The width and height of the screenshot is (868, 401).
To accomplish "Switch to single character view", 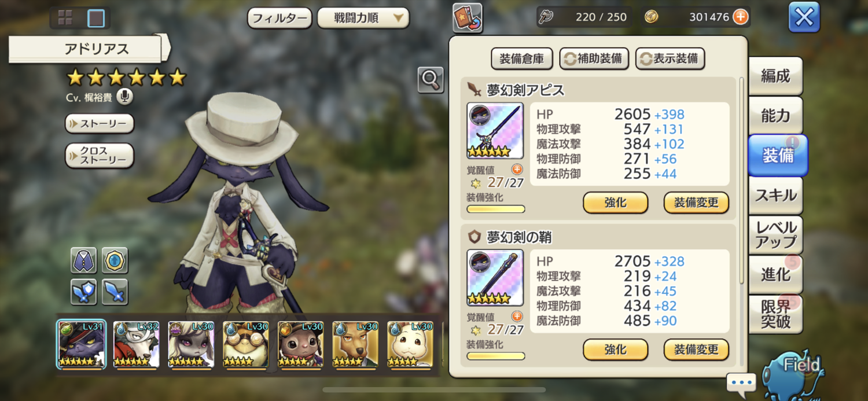I will tap(96, 19).
